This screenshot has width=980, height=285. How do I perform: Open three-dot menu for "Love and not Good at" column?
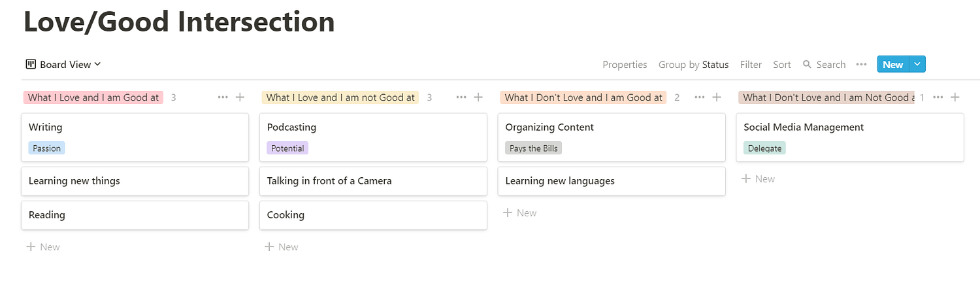pyautogui.click(x=461, y=97)
